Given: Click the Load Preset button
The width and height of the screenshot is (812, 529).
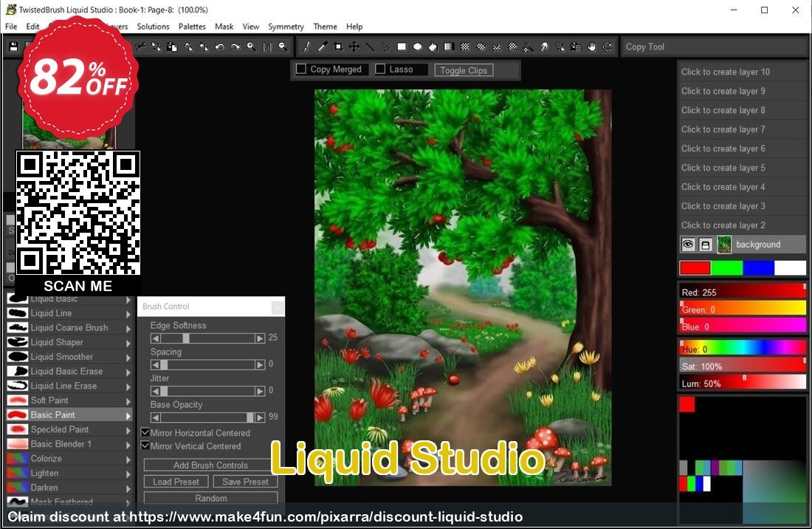Looking at the screenshot, I should pos(176,481).
